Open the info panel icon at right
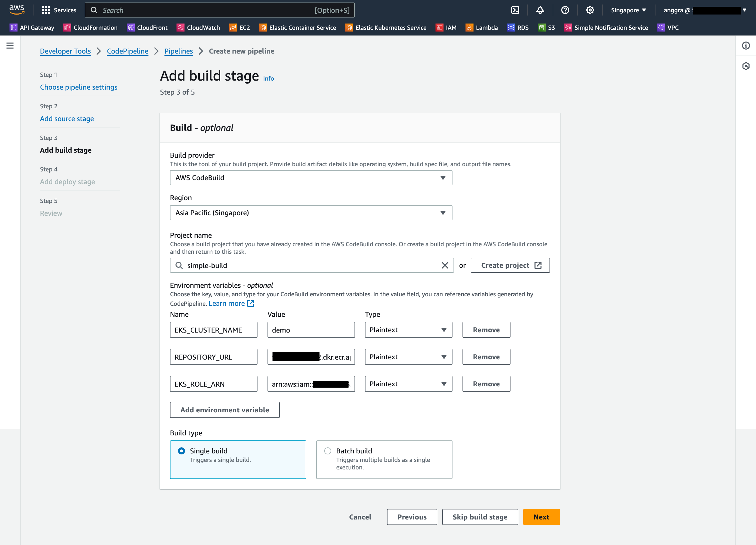Screen dimensions: 756x545 (746, 45)
